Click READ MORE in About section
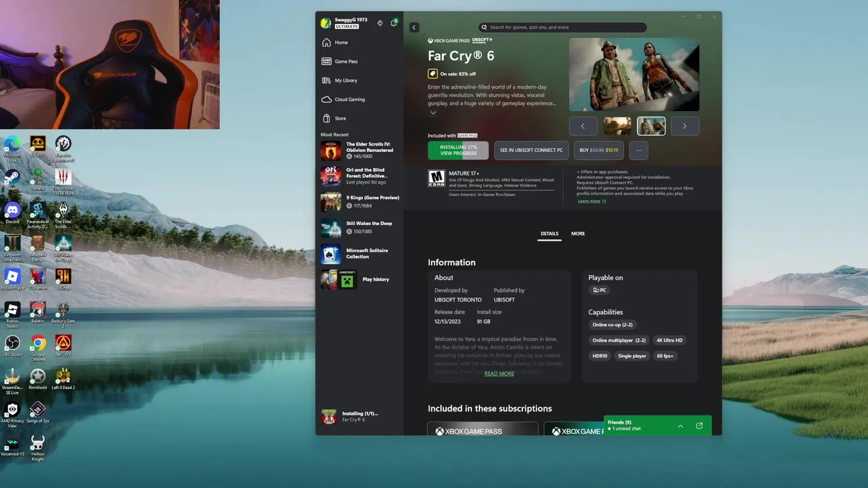Image resolution: width=868 pixels, height=488 pixels. [x=499, y=373]
